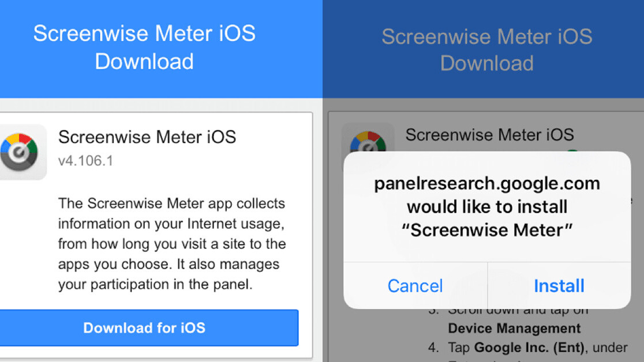The image size is (644, 362).
Task: Tap Install in the install prompt
Action: [x=559, y=286]
